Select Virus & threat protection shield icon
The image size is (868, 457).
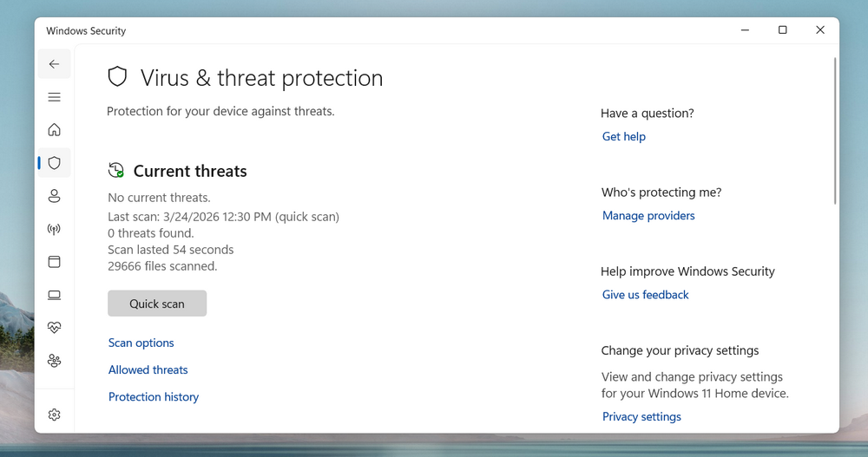[54, 163]
